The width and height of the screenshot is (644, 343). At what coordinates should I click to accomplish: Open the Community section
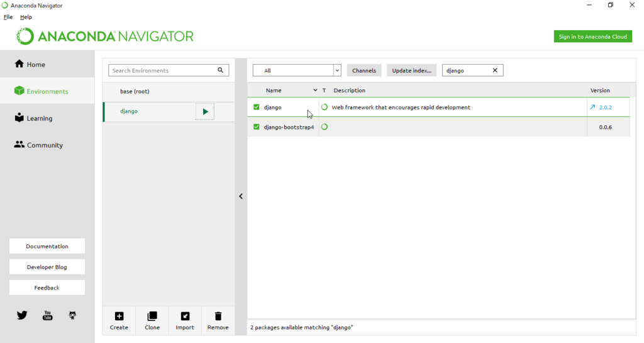pyautogui.click(x=47, y=145)
